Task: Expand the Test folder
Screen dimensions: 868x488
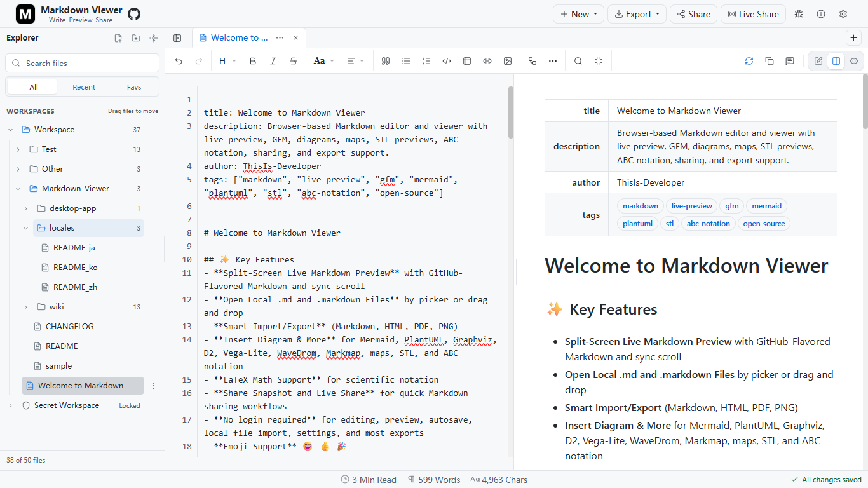Action: click(x=18, y=149)
